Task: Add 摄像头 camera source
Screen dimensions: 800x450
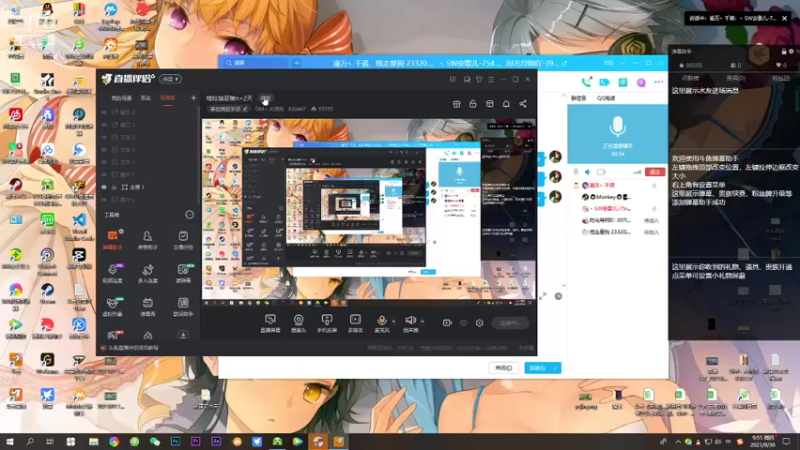Action: click(x=298, y=323)
